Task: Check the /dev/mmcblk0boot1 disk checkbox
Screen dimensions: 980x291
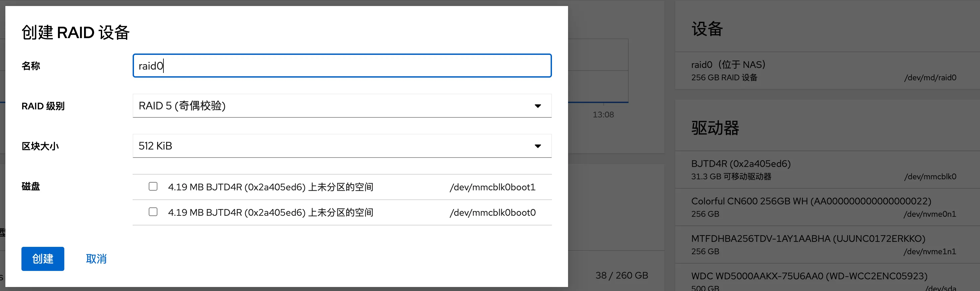Action: click(x=153, y=187)
